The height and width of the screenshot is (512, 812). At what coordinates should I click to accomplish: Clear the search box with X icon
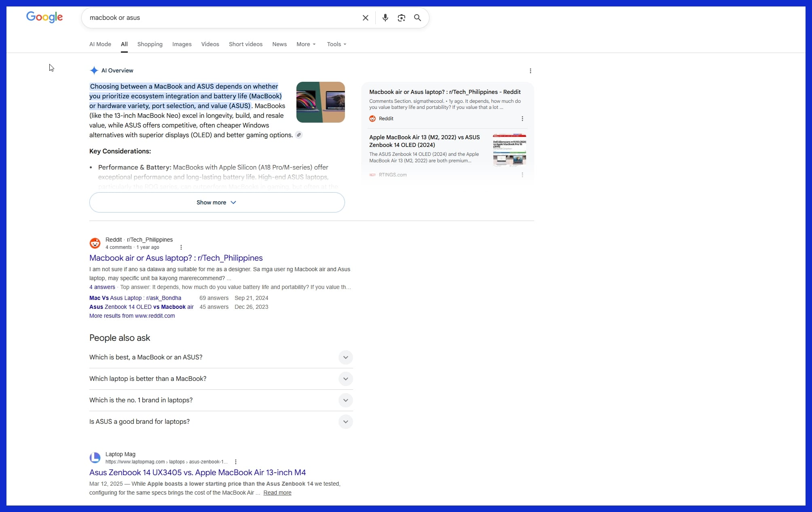coord(366,18)
